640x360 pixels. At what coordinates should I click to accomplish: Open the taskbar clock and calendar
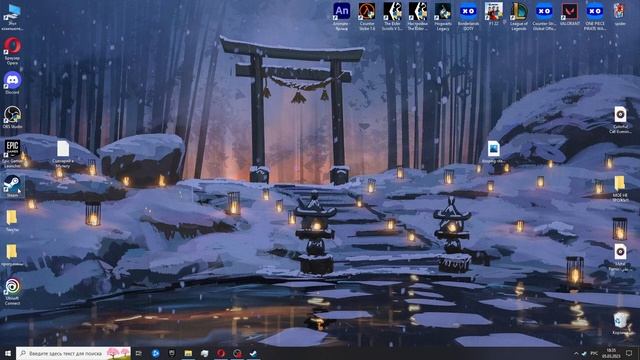(611, 353)
